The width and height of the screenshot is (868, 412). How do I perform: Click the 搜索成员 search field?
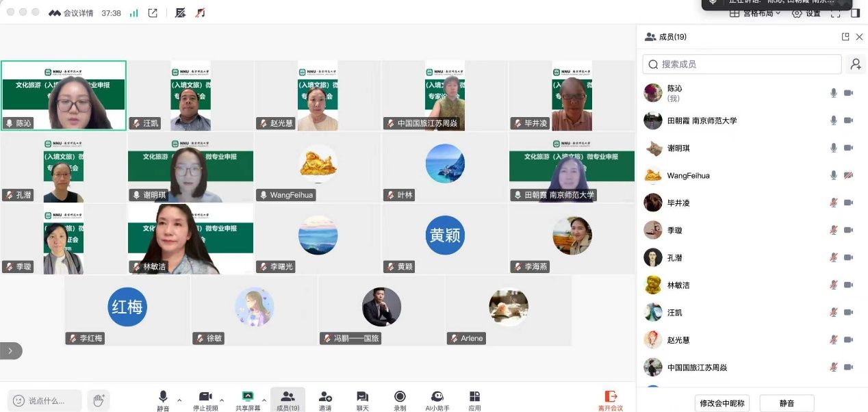tap(742, 64)
